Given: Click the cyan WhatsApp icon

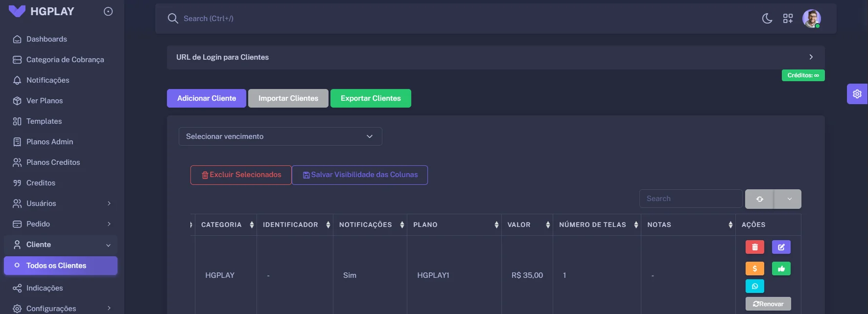Looking at the screenshot, I should [754, 286].
